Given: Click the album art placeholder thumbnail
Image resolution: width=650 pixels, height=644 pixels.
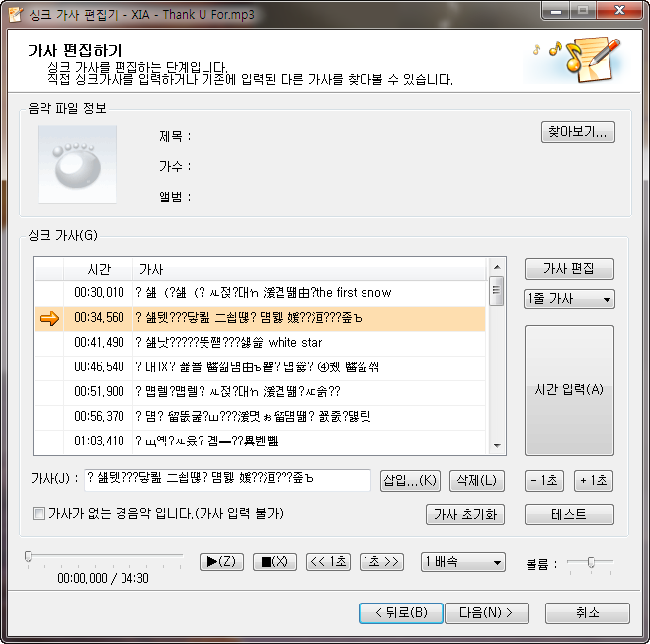Looking at the screenshot, I should pyautogui.click(x=77, y=165).
